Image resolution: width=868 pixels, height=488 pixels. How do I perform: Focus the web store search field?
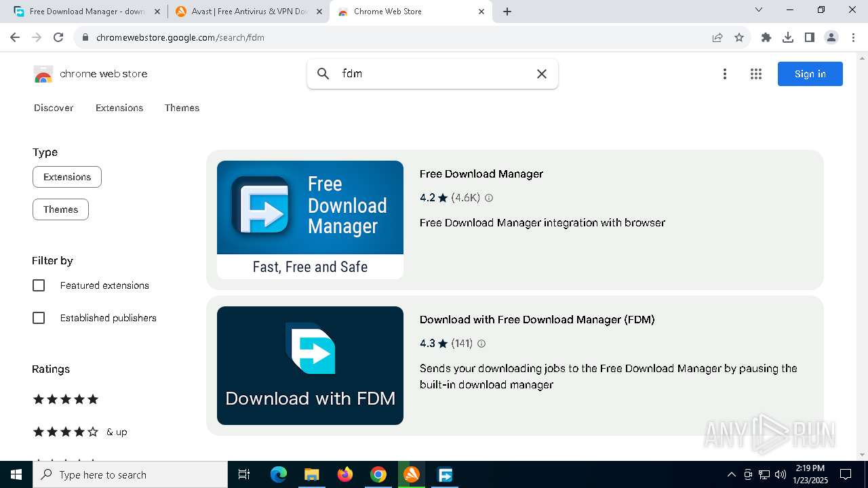(x=434, y=74)
